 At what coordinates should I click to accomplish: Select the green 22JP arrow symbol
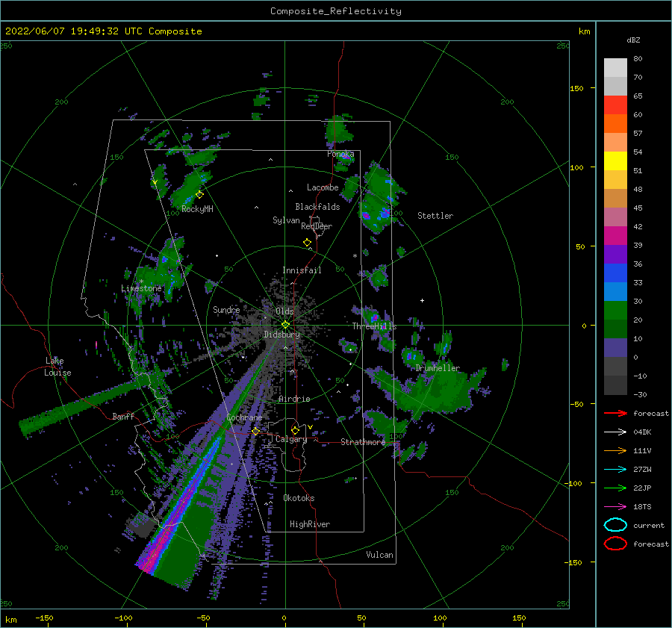[615, 488]
